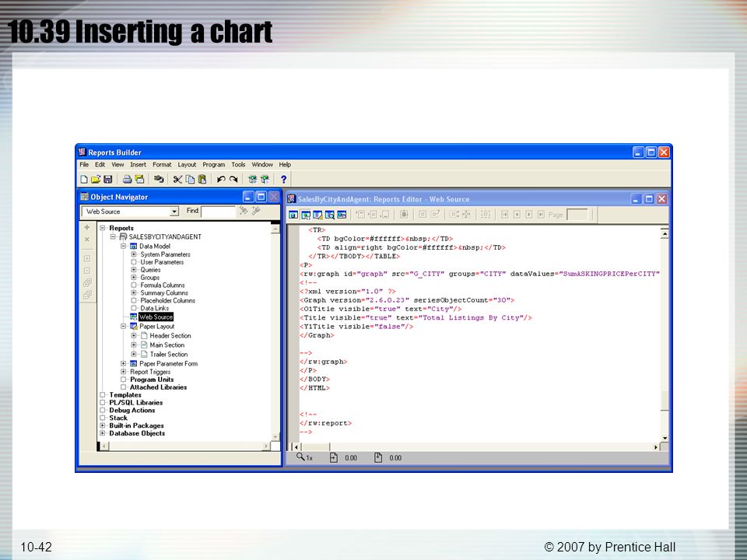Expand the Built-in Packages node
Screen dimensions: 747x560
[x=103, y=425]
